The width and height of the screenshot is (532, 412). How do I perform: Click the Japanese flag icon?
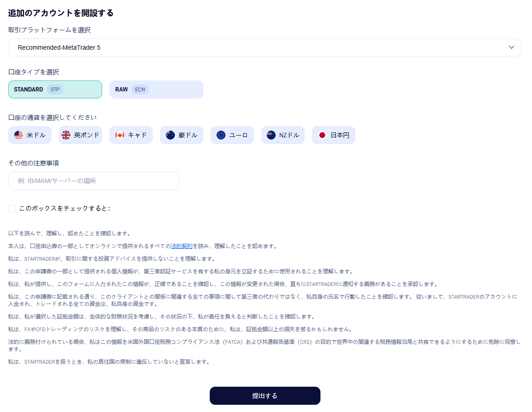[x=322, y=135]
